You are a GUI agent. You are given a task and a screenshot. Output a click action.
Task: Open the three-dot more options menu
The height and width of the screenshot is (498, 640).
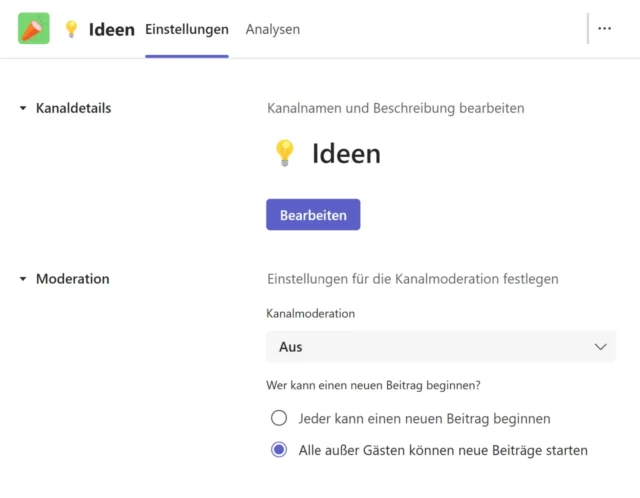(x=604, y=29)
